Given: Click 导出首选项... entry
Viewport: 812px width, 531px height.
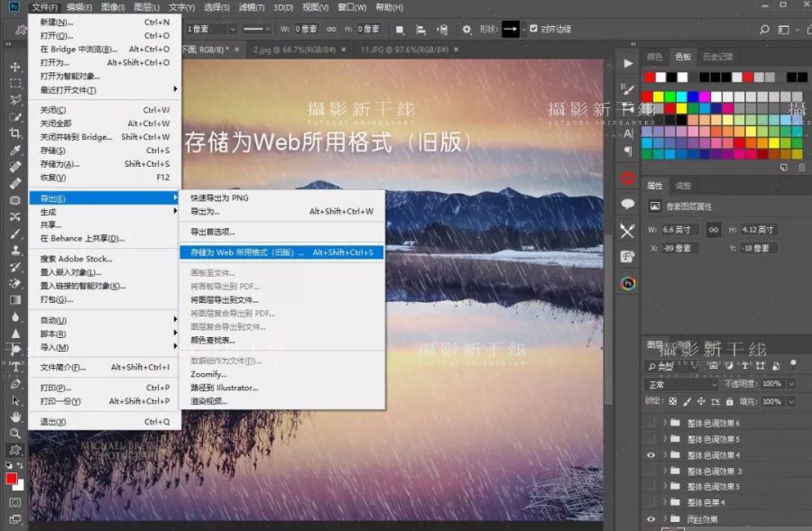Looking at the screenshot, I should [281, 232].
